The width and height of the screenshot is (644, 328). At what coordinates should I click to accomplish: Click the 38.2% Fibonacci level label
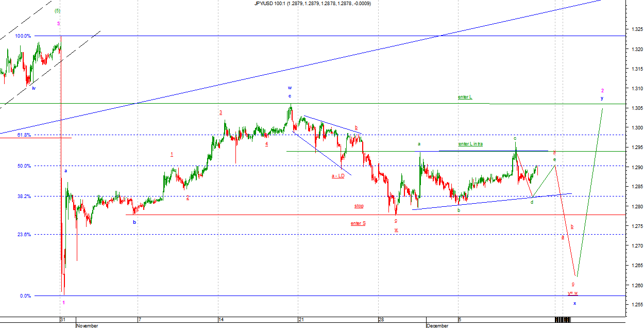click(24, 196)
